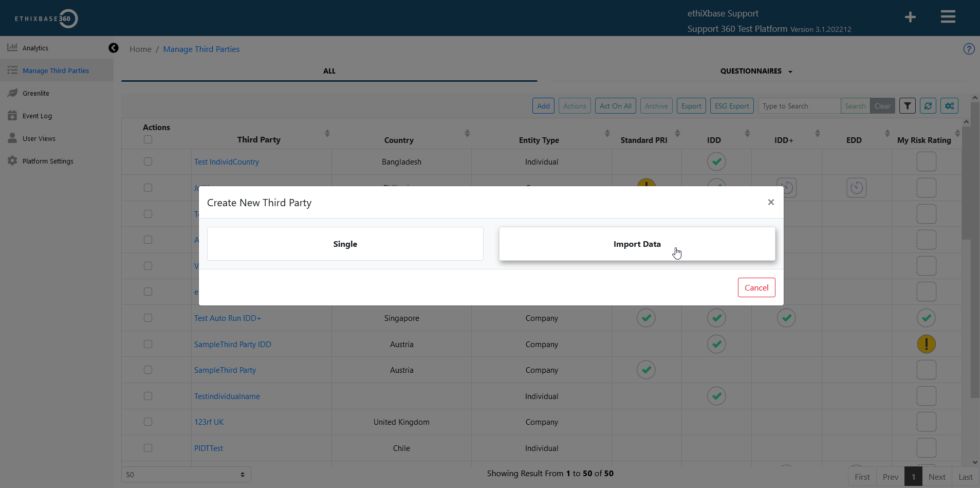Sort the Country column with its arrows

pyautogui.click(x=467, y=133)
